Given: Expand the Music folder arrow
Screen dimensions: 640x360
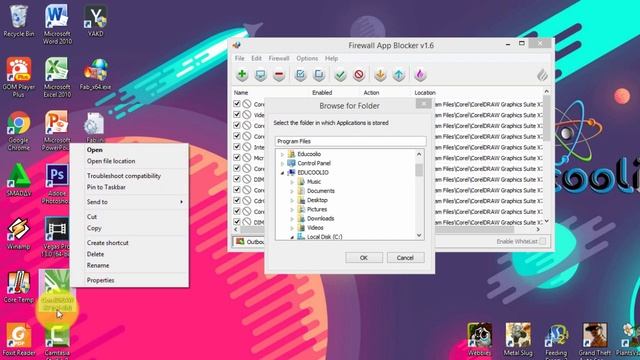Looking at the screenshot, I should 292,182.
